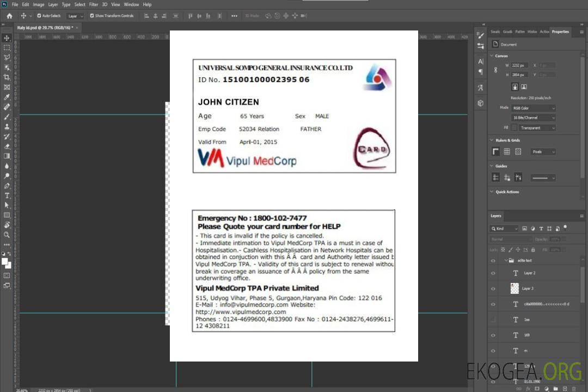Toggle Show Transform Controls checkbox
Image resolution: width=588 pixels, height=392 pixels.
pyautogui.click(x=92, y=16)
